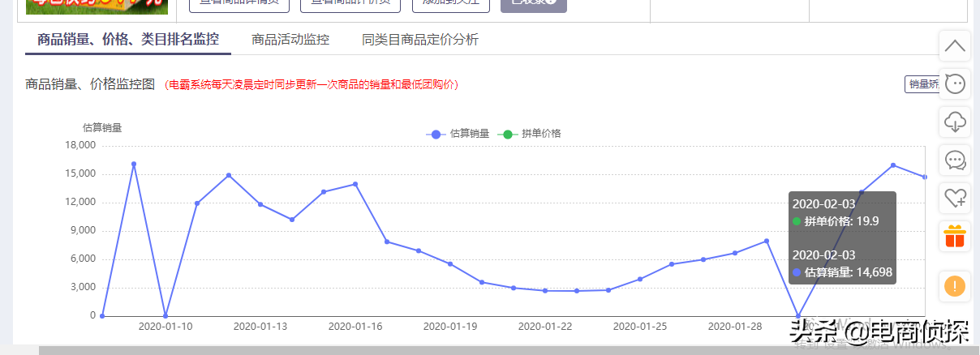Click the 2020-01-10 x-axis date label
Viewport: 980px width, 355px height.
pyautogui.click(x=165, y=327)
